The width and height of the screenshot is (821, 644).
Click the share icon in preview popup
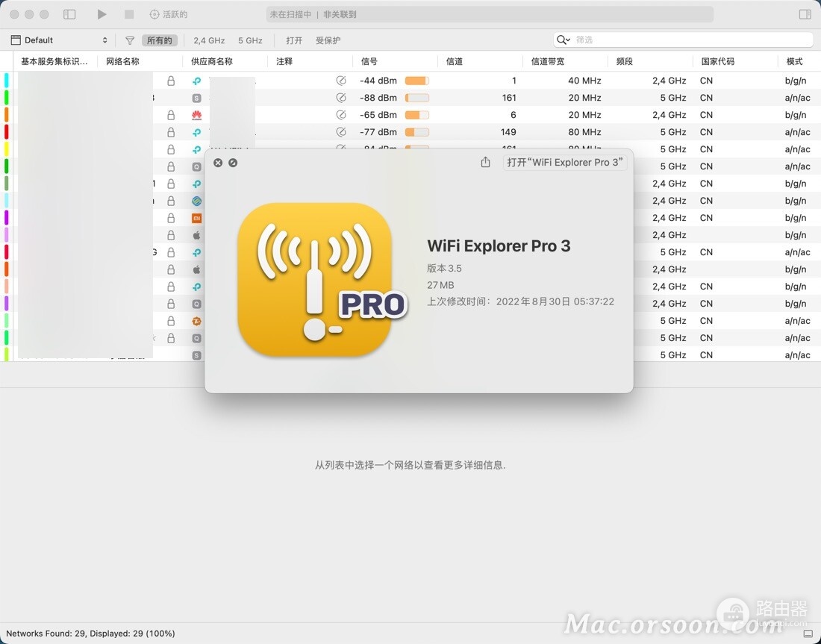485,163
